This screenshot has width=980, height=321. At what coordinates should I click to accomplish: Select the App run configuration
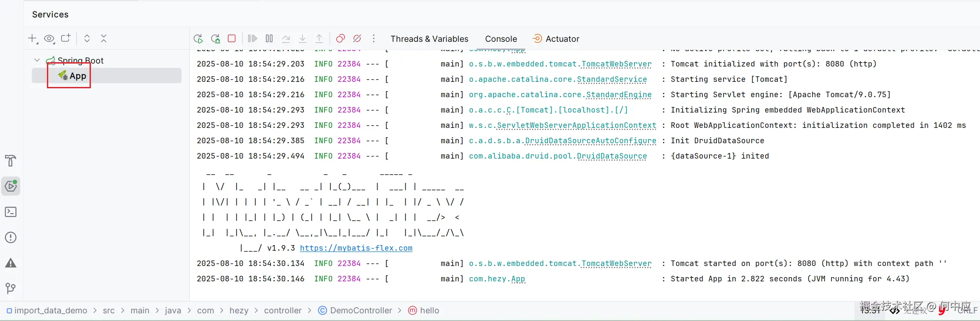(x=107, y=75)
